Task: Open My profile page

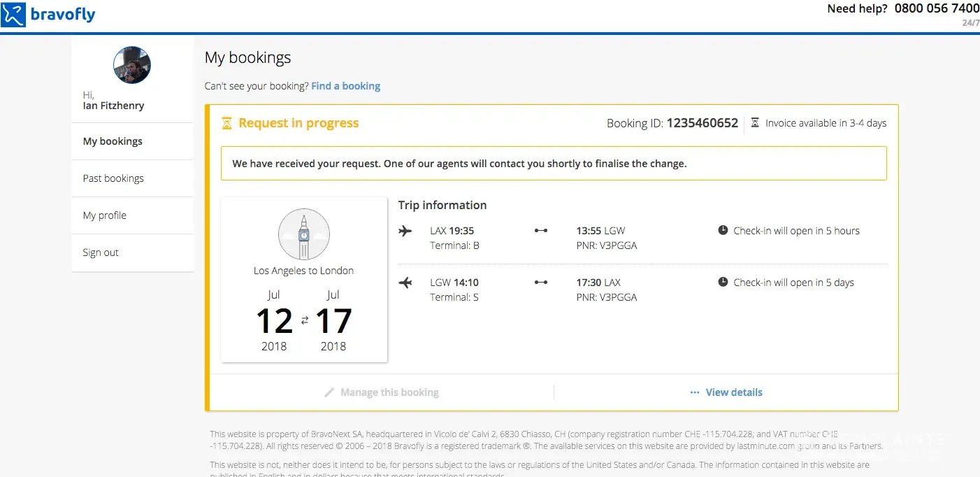Action: (x=105, y=215)
